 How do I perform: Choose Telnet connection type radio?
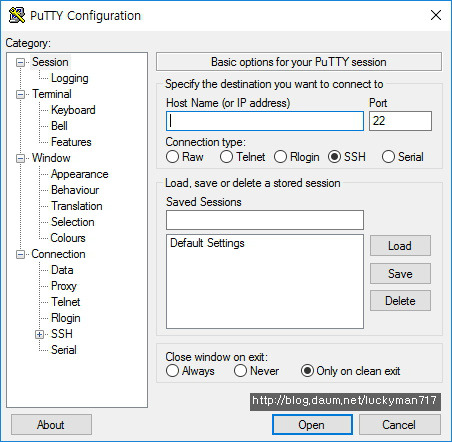coord(226,157)
